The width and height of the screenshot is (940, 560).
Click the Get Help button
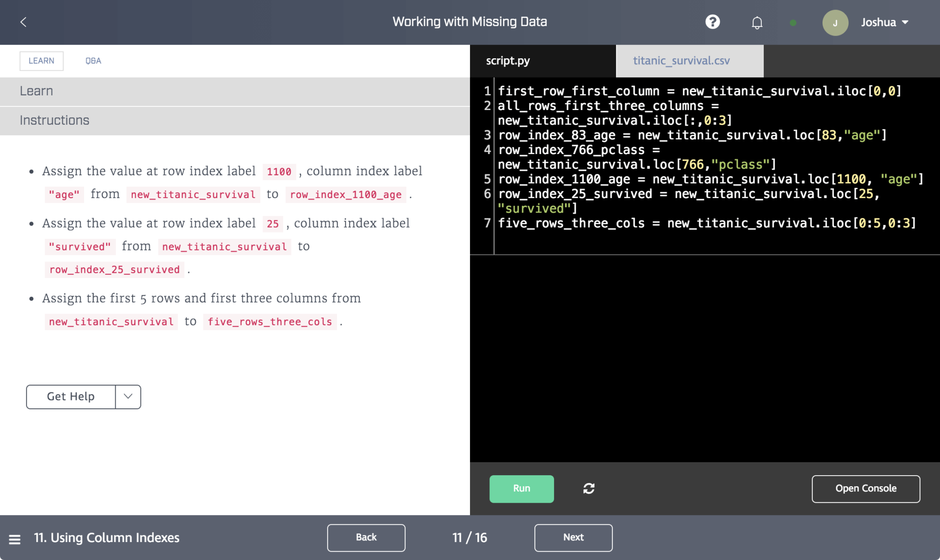70,397
